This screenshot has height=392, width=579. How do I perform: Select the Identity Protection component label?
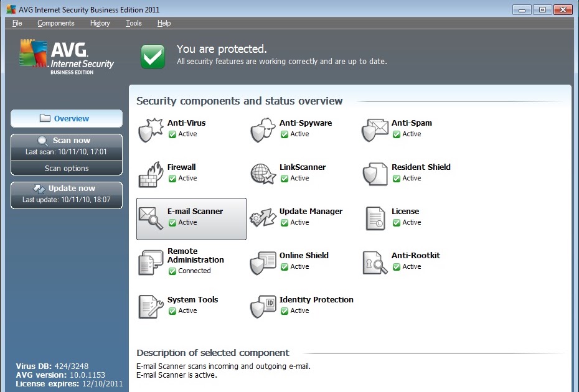pyautogui.click(x=316, y=300)
